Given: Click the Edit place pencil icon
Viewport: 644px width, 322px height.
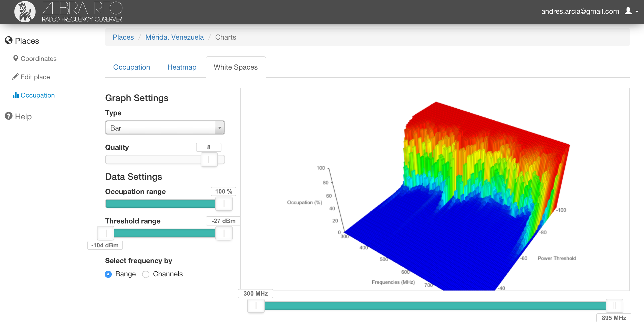Looking at the screenshot, I should point(15,77).
